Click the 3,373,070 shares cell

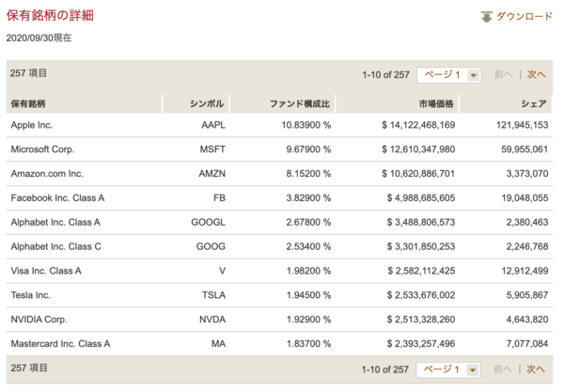[527, 174]
